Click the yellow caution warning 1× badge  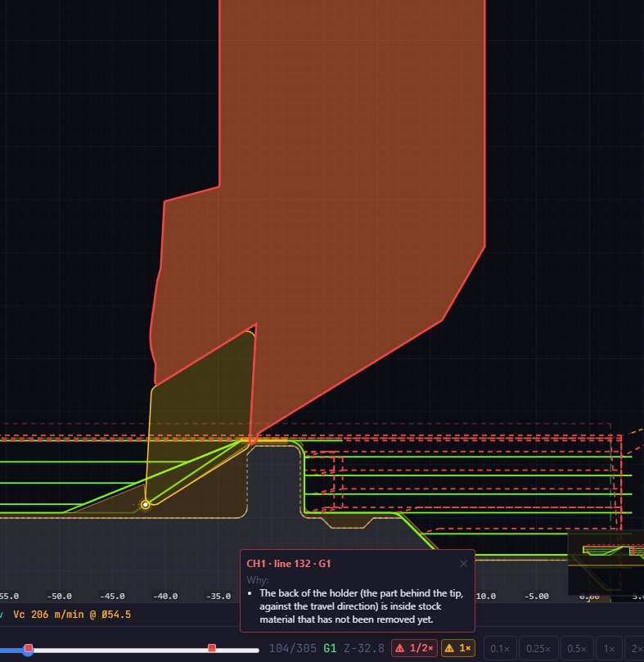457,648
